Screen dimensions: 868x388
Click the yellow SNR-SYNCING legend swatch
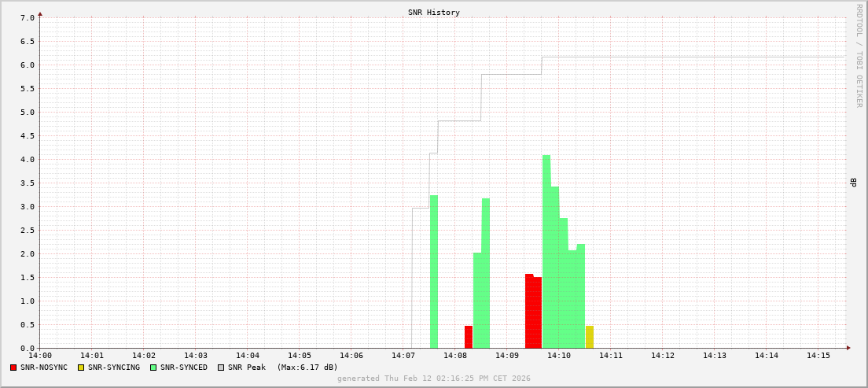pyautogui.click(x=81, y=368)
